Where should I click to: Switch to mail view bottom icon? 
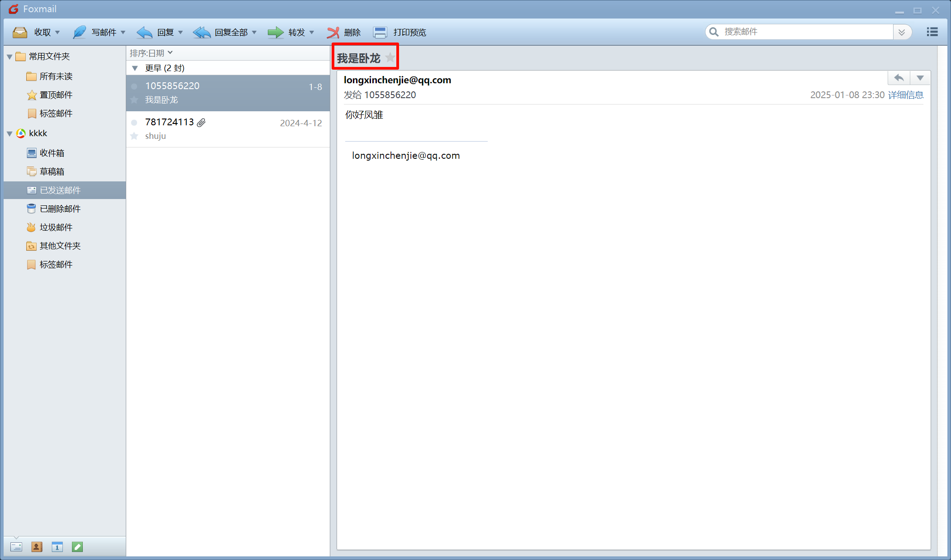(x=16, y=547)
